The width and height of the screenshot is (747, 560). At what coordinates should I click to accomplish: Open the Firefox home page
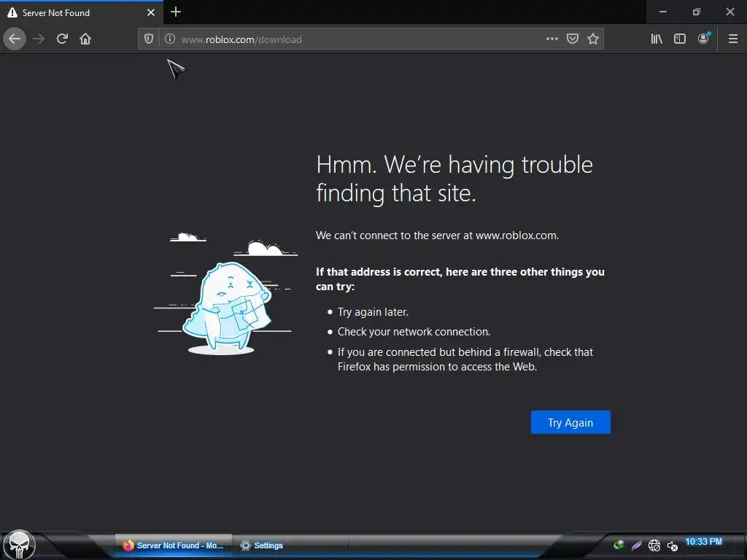click(85, 39)
